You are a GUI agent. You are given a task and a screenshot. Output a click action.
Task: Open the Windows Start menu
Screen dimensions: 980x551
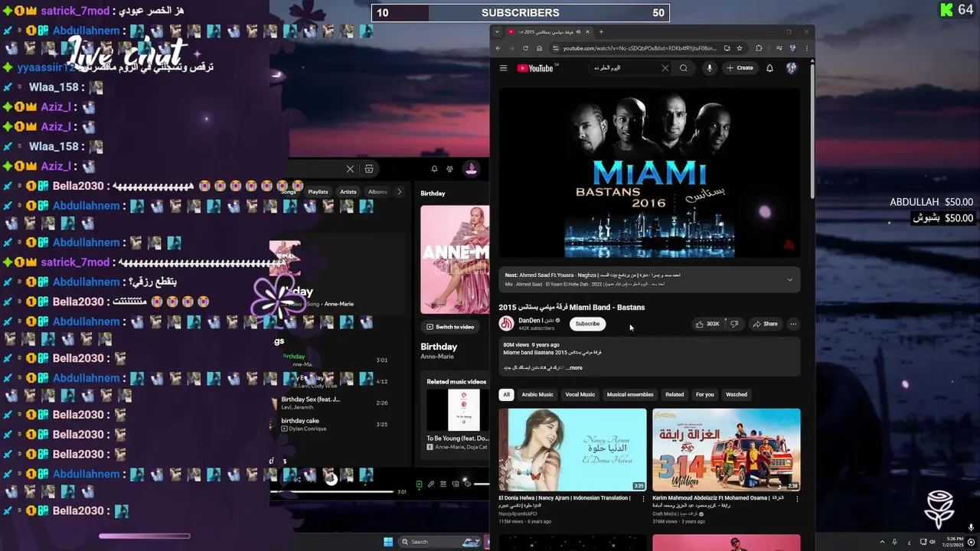388,542
